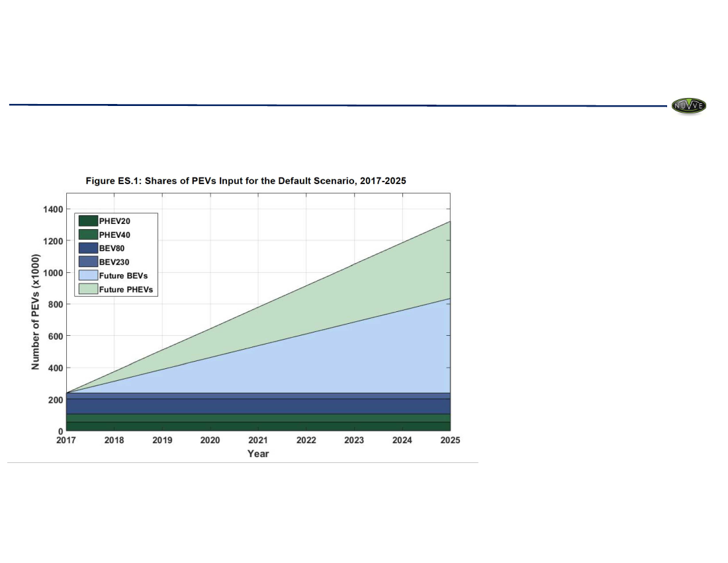The image size is (728, 563).
Task: Select the Future BEVs legend swatch
Action: click(x=88, y=276)
